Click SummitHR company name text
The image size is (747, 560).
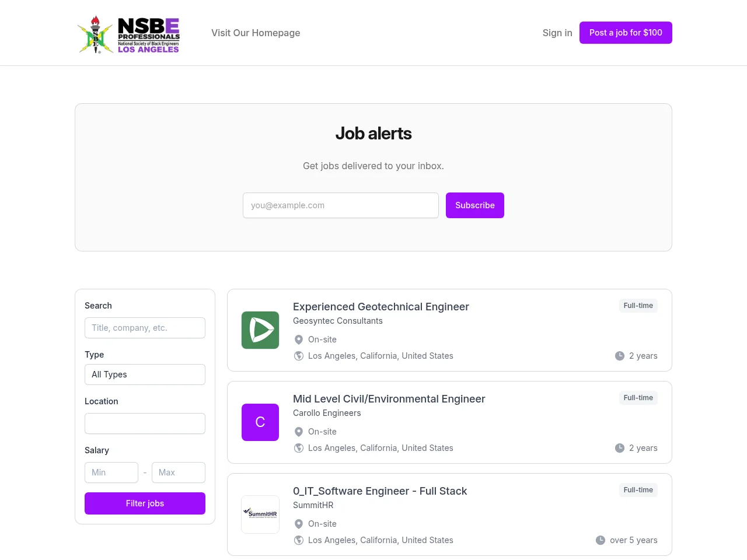click(x=313, y=505)
